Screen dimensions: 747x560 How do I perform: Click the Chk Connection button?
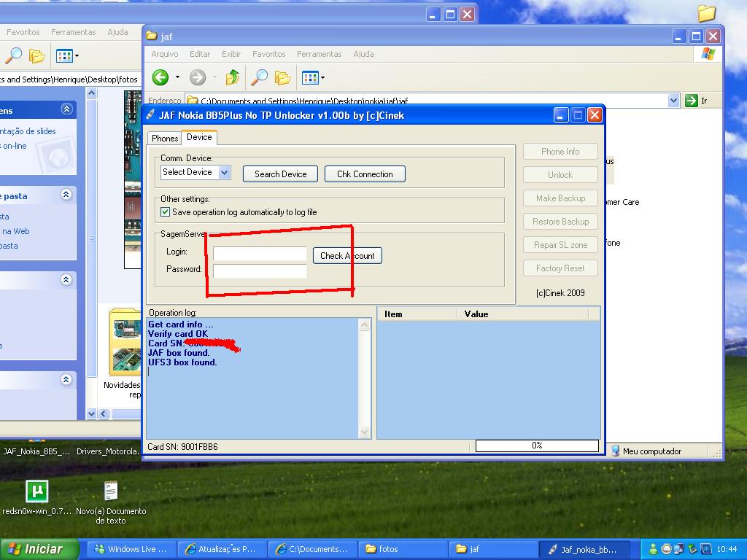(365, 174)
